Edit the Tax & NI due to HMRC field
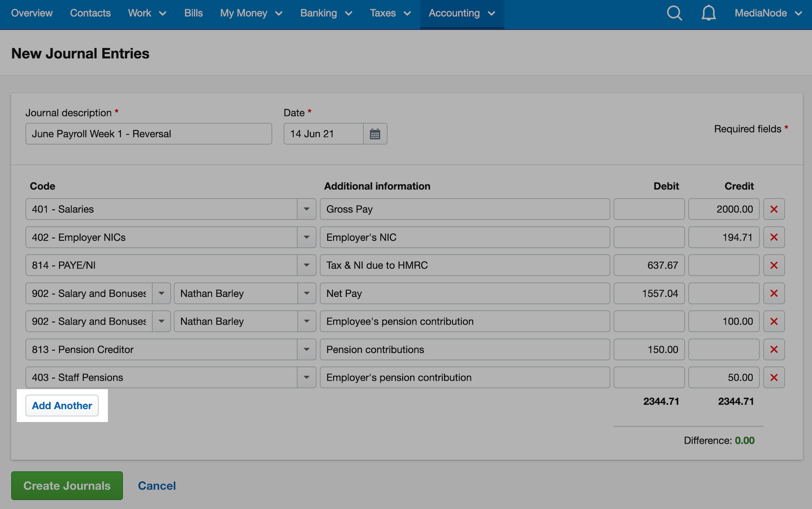 click(465, 265)
